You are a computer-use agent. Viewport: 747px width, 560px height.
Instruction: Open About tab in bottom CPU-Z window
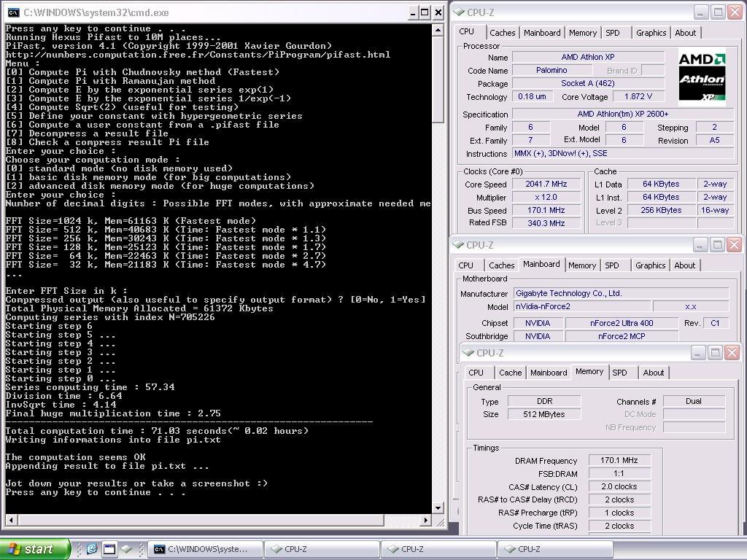(653, 373)
